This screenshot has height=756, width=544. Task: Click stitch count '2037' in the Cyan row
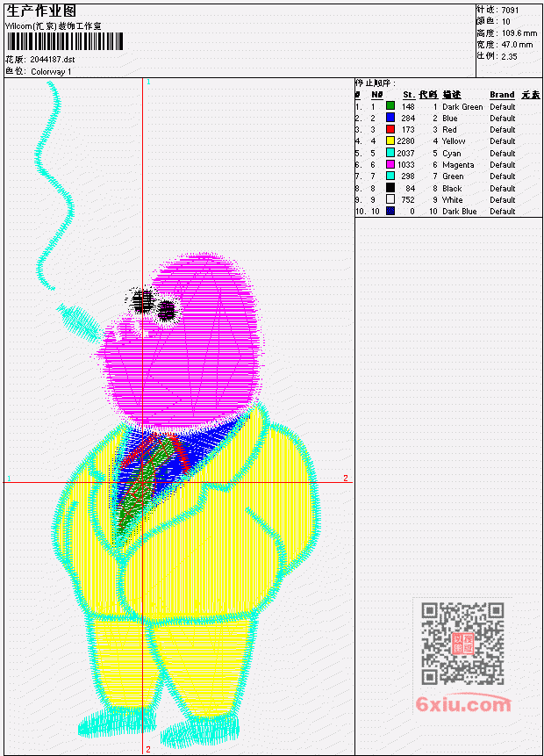point(405,154)
